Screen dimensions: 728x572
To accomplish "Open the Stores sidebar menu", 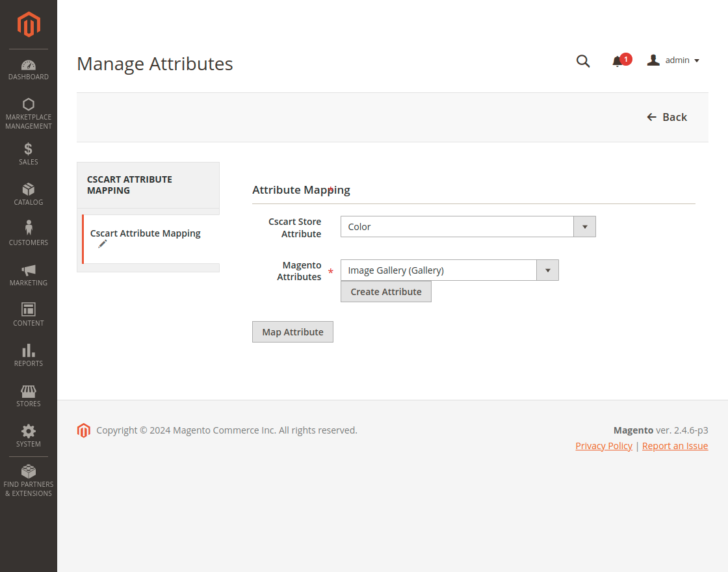I will click(29, 395).
